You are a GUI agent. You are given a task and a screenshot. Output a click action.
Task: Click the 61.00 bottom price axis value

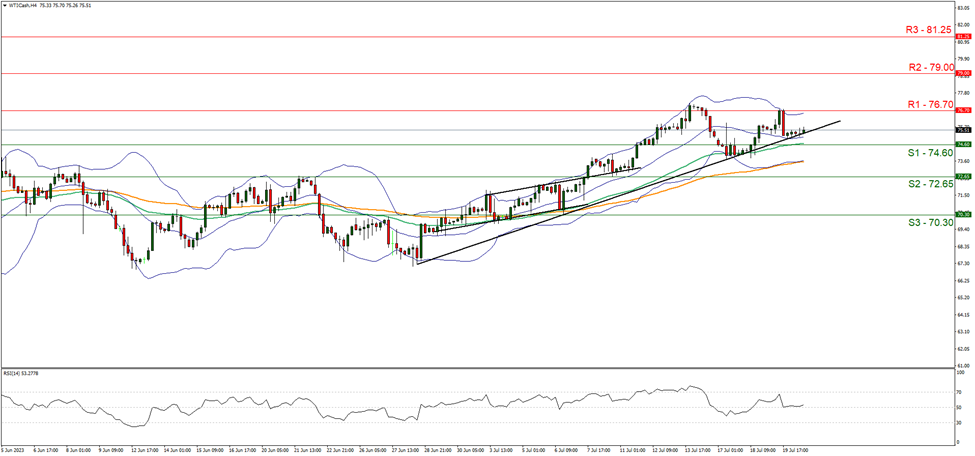point(963,365)
